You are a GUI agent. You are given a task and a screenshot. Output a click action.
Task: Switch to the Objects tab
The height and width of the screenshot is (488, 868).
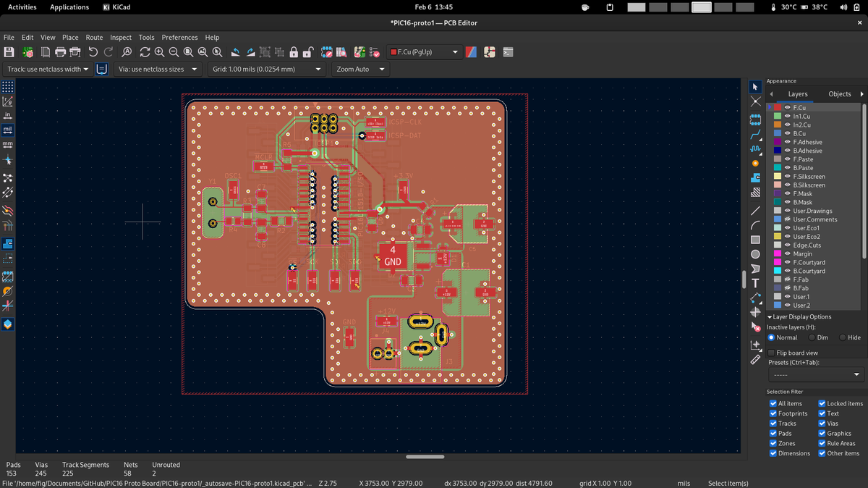tap(840, 94)
